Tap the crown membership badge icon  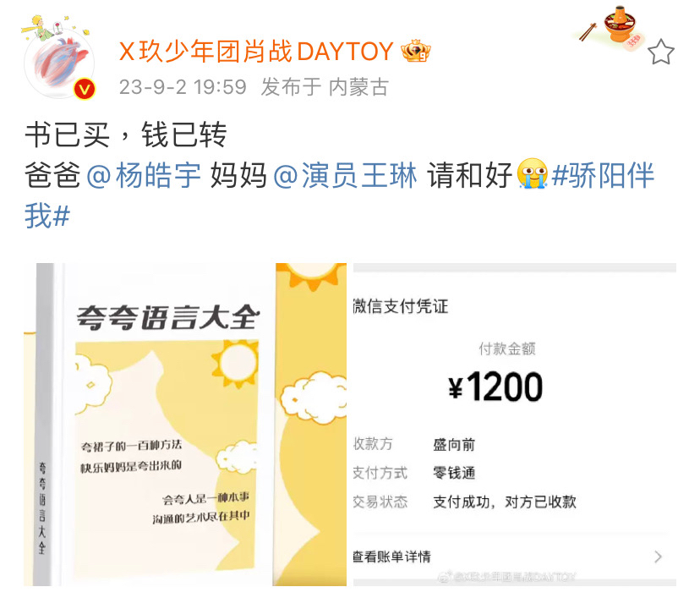[415, 51]
